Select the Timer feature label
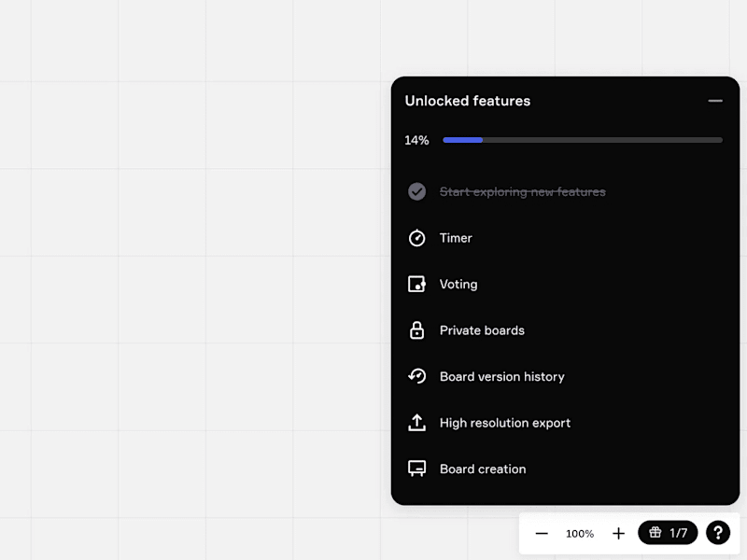747x560 pixels. pos(456,238)
